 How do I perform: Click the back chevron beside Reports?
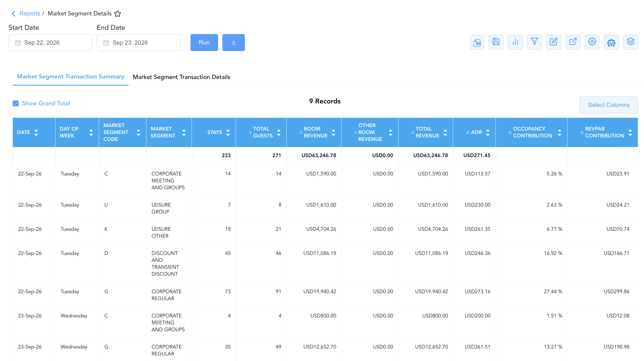14,14
